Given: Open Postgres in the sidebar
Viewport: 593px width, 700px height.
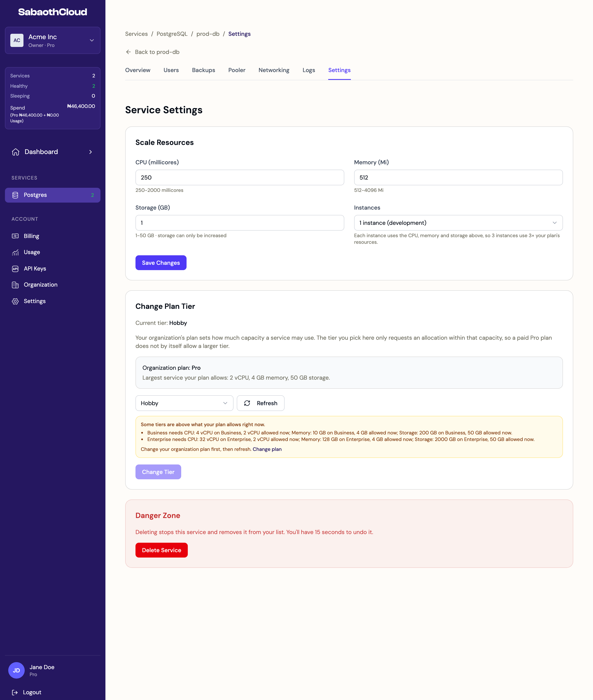Looking at the screenshot, I should point(53,195).
